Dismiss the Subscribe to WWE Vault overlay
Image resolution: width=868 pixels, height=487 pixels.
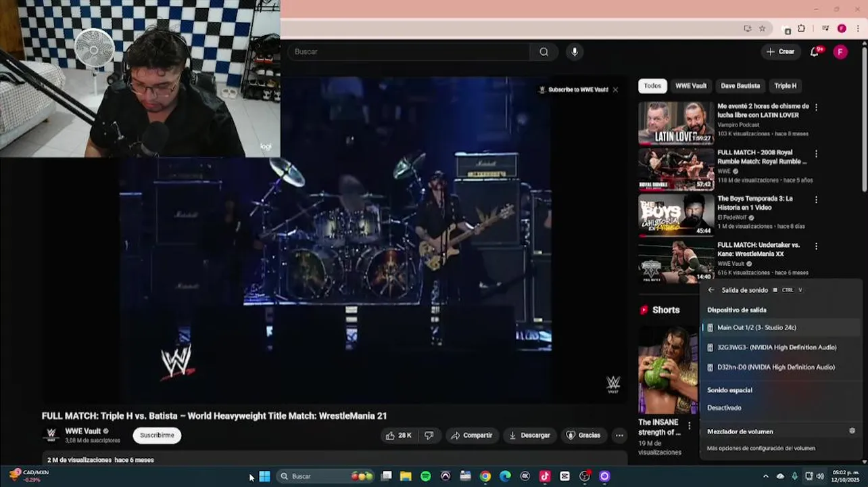pos(615,89)
